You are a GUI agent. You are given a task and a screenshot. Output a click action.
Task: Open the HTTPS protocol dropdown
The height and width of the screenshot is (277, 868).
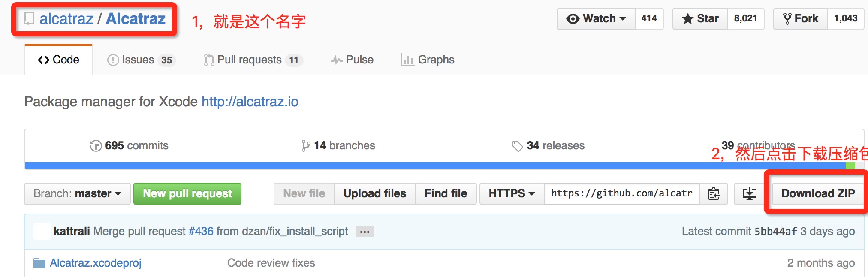(x=512, y=194)
